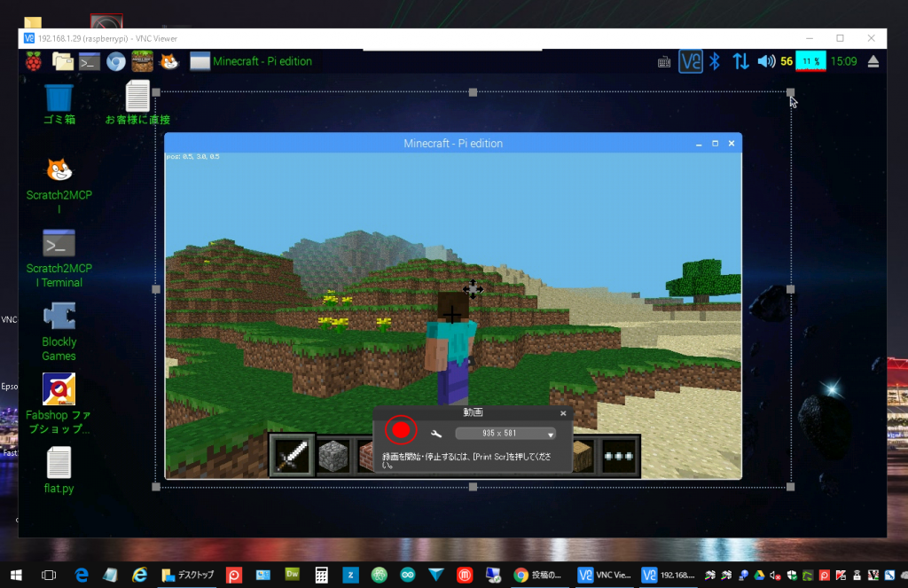Open the Windows Start menu

pos(16,575)
